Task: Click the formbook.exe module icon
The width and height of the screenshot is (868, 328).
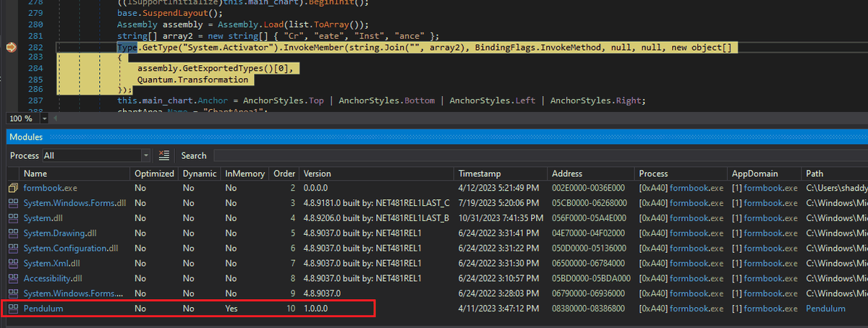Action: 12,188
